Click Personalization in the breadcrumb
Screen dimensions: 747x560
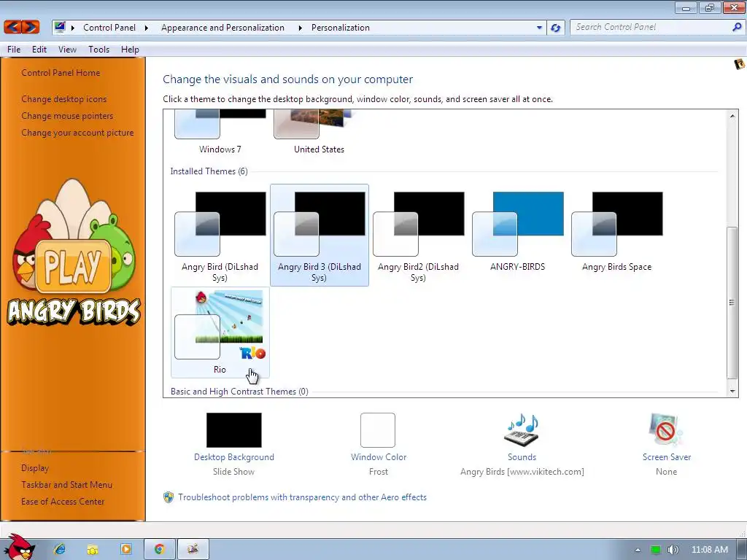(x=341, y=28)
